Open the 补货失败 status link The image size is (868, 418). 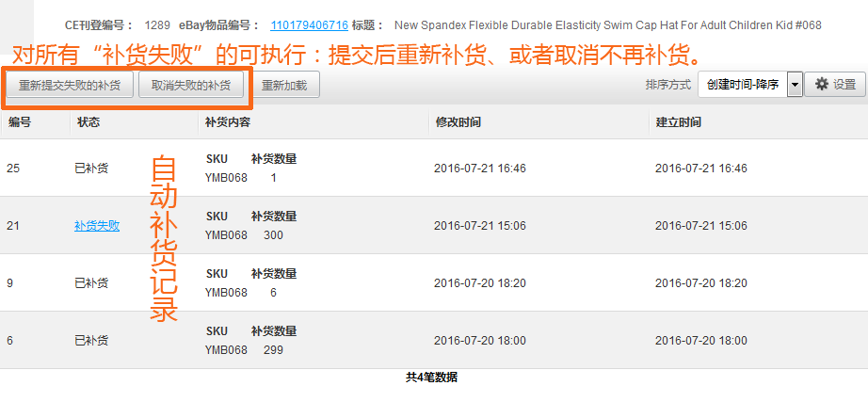[x=97, y=226]
